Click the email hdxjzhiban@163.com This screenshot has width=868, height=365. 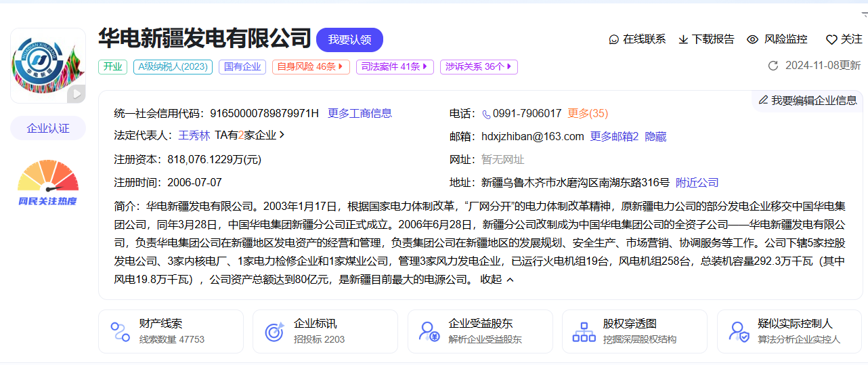pos(533,136)
